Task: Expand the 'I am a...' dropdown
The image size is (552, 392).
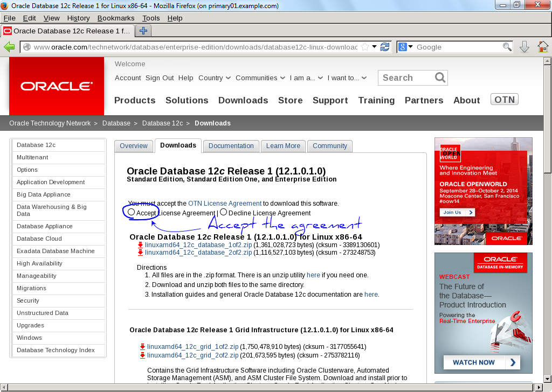Action: pyautogui.click(x=306, y=78)
